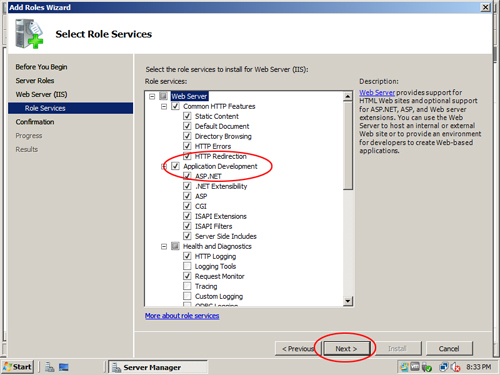Open Server Manager quick launch icon
Viewport: 500px width, 375px height.
coord(50,367)
